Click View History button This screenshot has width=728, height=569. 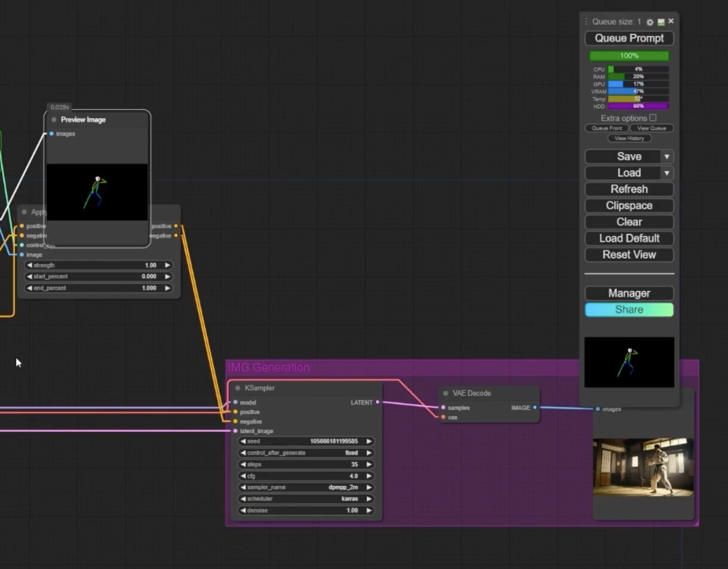pos(629,138)
